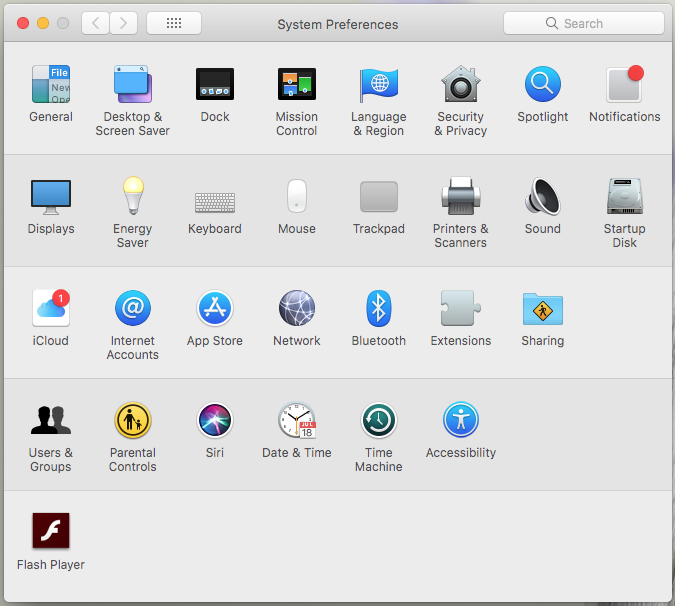This screenshot has width=675, height=606.
Task: Open Sound preferences
Action: tap(542, 196)
